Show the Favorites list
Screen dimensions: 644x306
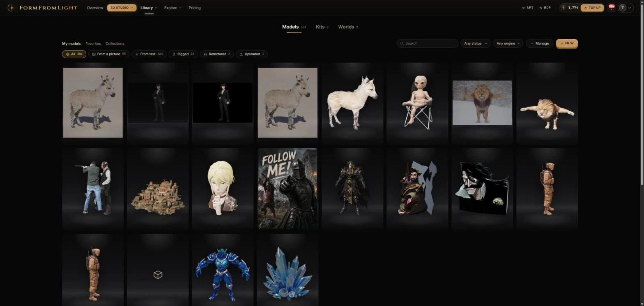[93, 44]
